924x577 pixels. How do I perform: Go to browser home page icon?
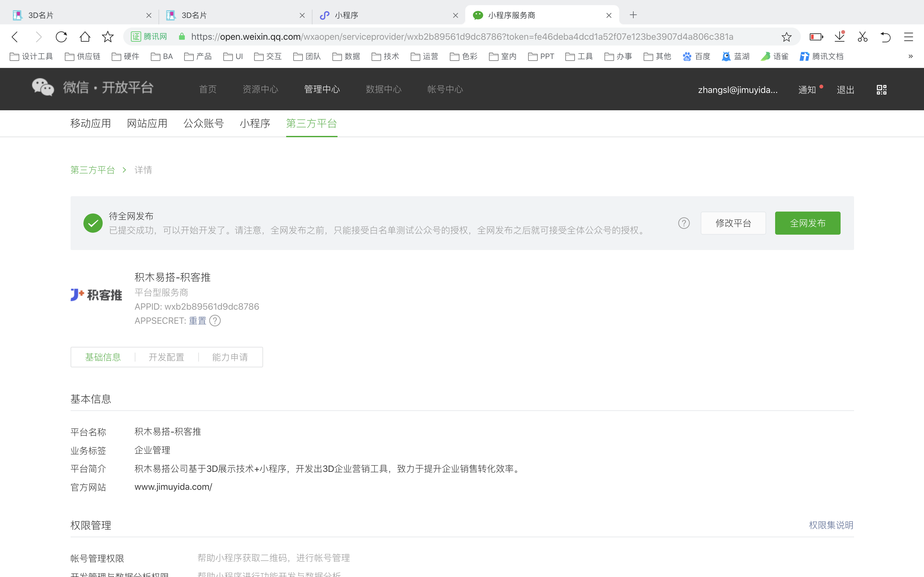pyautogui.click(x=85, y=37)
